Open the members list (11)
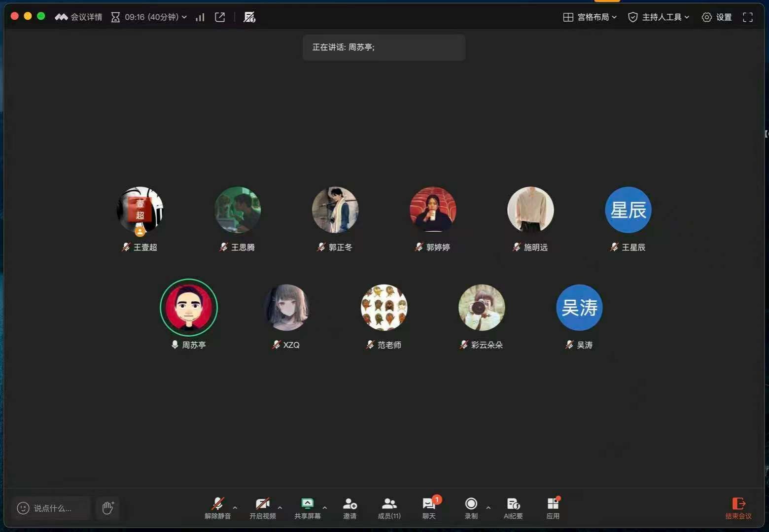 pyautogui.click(x=389, y=508)
